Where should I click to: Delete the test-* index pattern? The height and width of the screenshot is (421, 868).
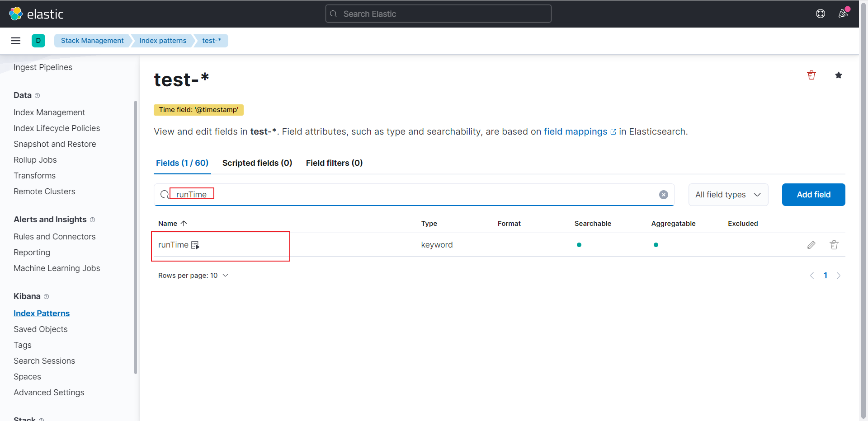click(811, 75)
